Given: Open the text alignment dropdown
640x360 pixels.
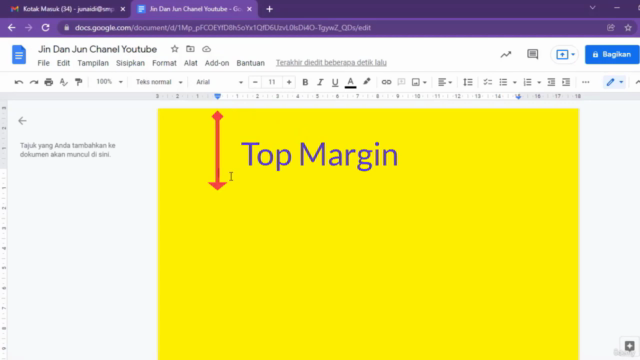Looking at the screenshot, I should click(445, 82).
